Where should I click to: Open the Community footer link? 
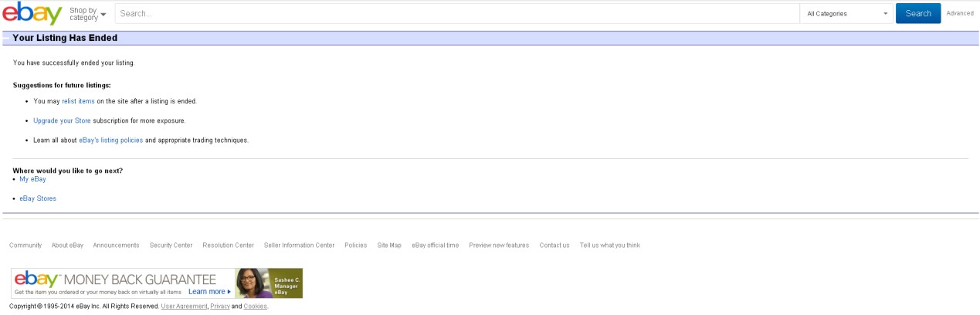[25, 246]
